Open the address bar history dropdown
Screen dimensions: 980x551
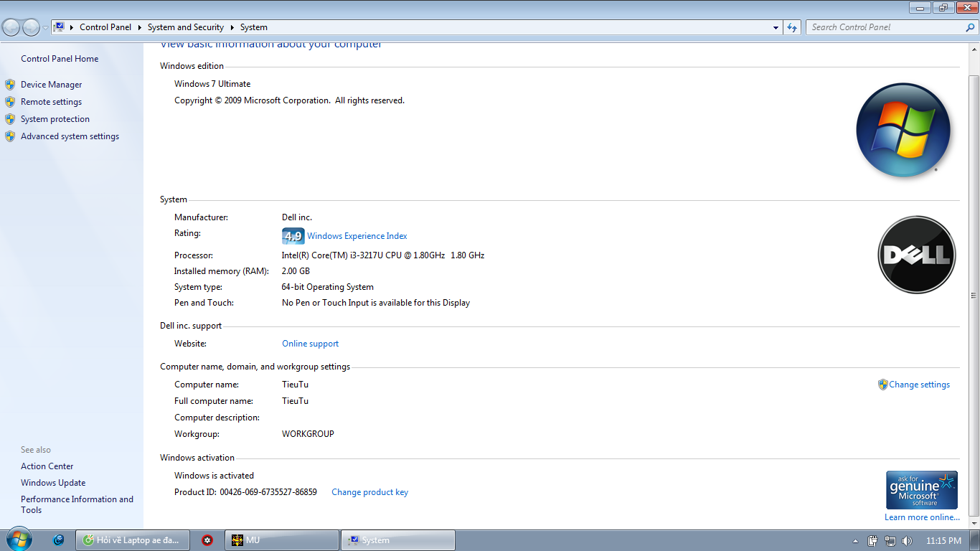click(776, 28)
